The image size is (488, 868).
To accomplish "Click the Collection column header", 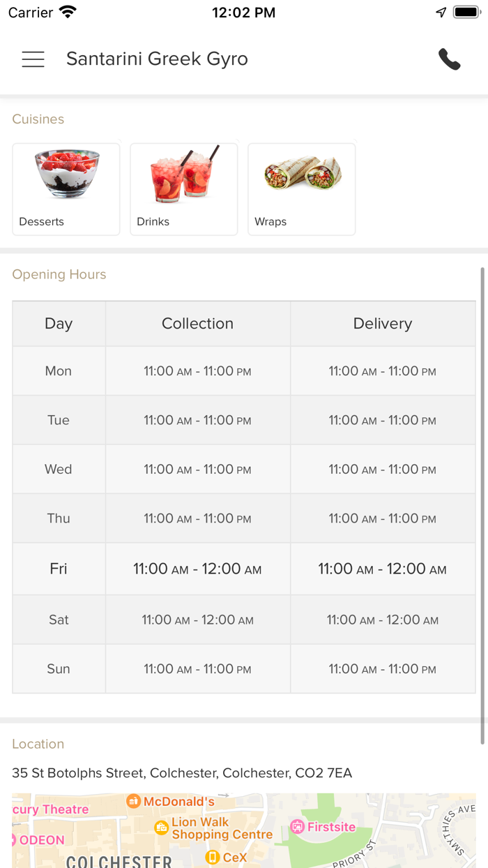I will coord(197,324).
